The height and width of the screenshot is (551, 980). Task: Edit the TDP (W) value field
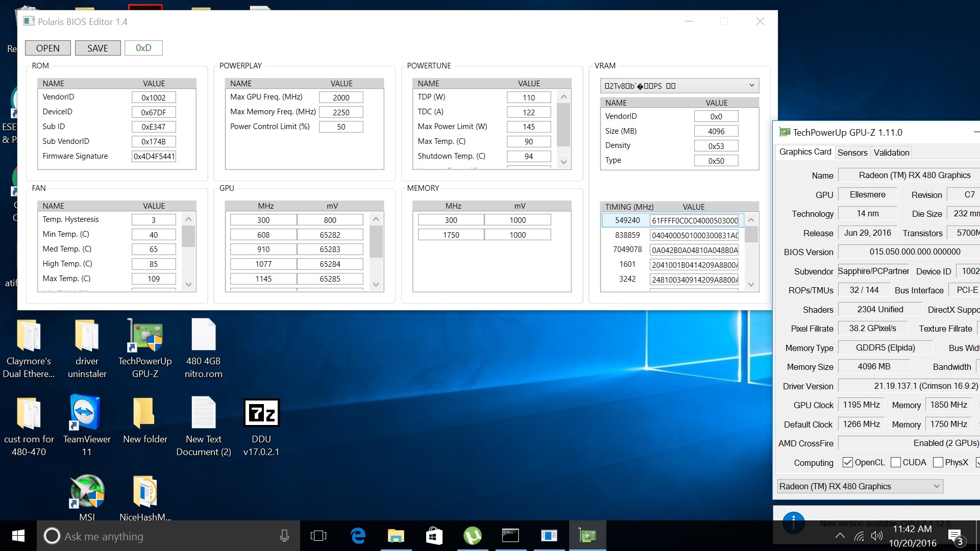pyautogui.click(x=529, y=97)
